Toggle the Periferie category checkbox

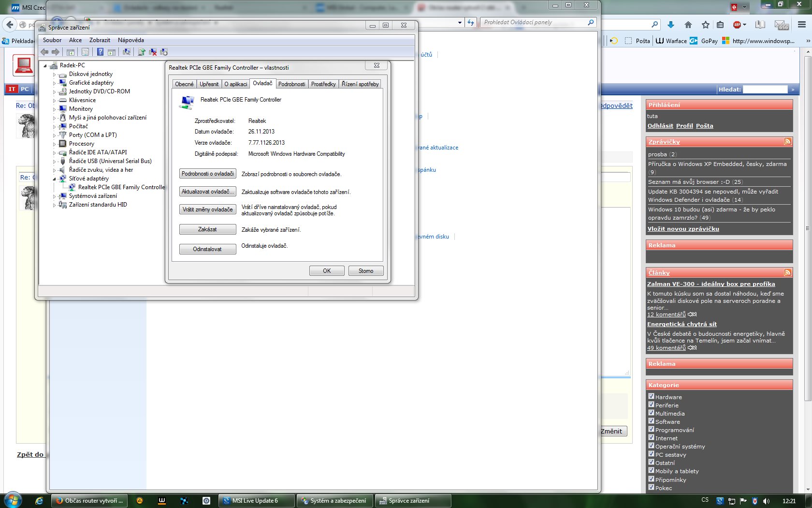(651, 404)
